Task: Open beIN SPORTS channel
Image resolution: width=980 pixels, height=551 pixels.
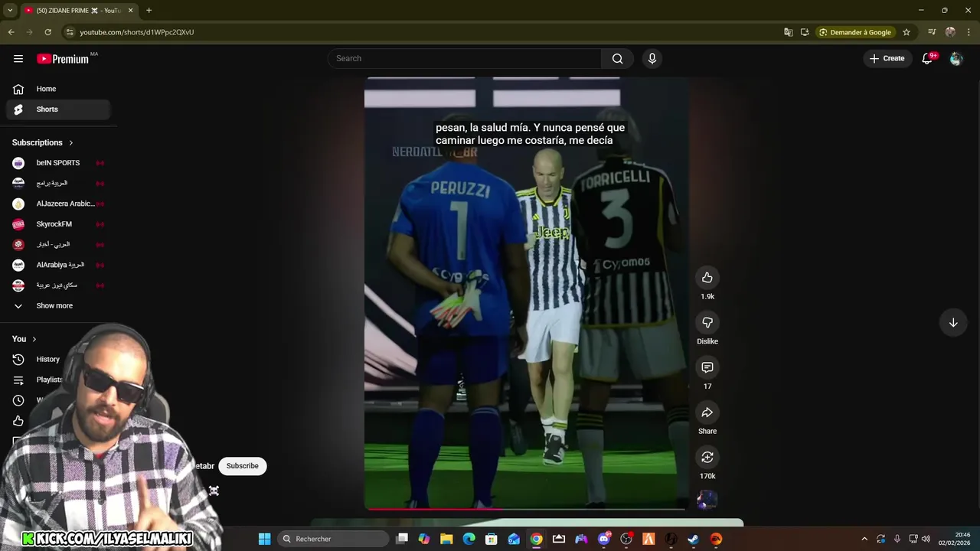Action: [58, 163]
